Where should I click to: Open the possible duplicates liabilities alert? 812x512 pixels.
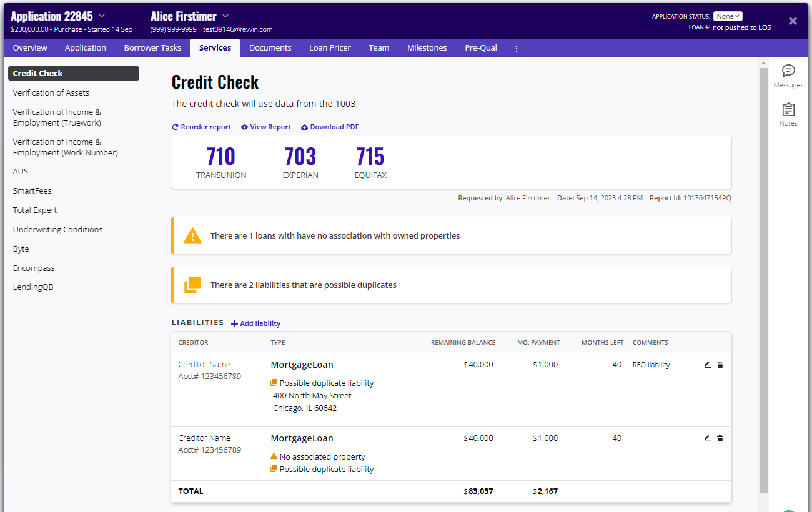click(451, 285)
